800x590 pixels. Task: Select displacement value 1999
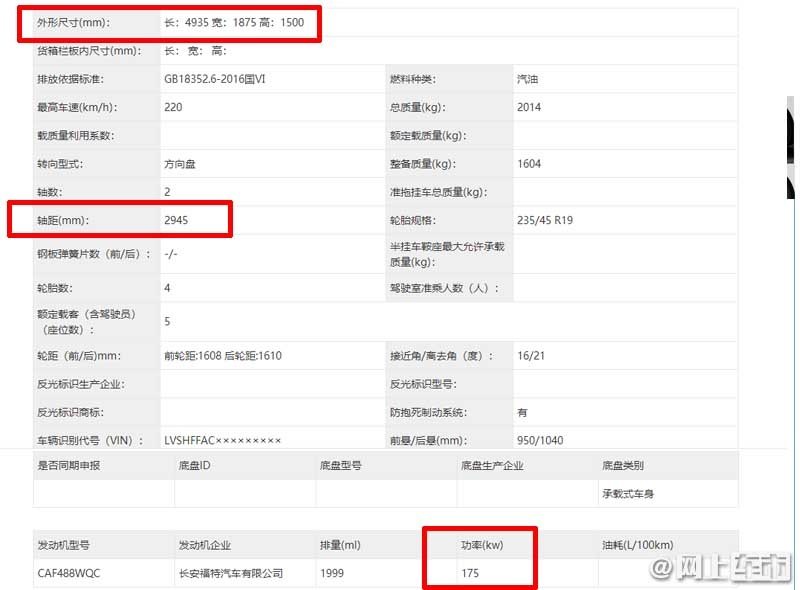[332, 573]
